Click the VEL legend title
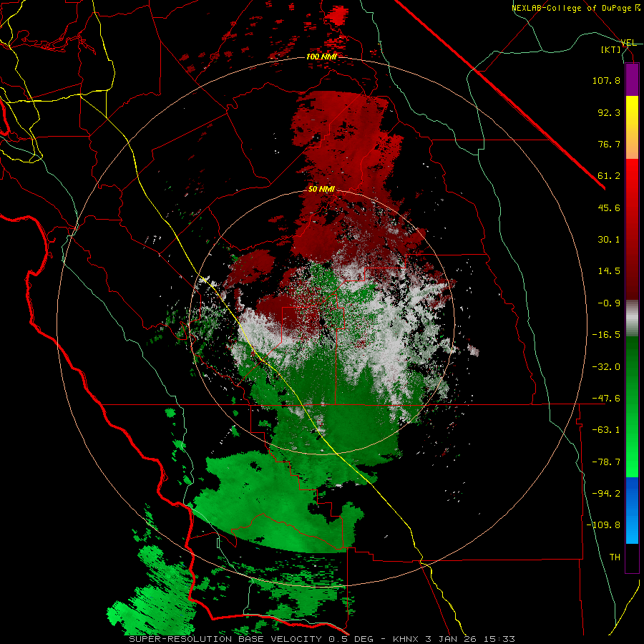 pyautogui.click(x=628, y=43)
